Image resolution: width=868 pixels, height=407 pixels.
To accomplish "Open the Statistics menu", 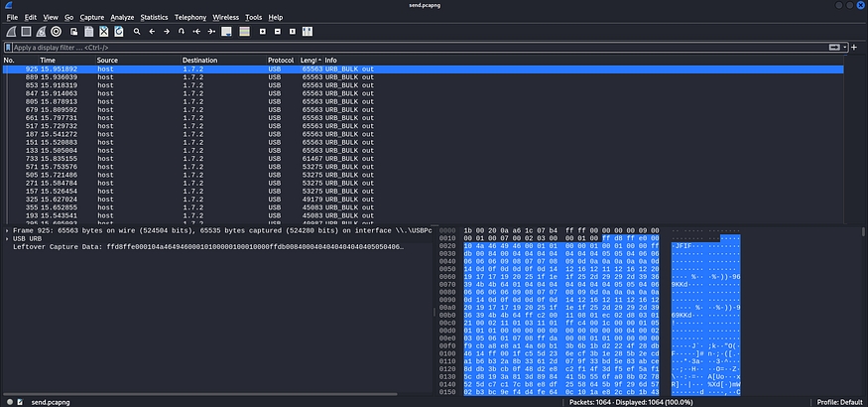I will pyautogui.click(x=154, y=17).
